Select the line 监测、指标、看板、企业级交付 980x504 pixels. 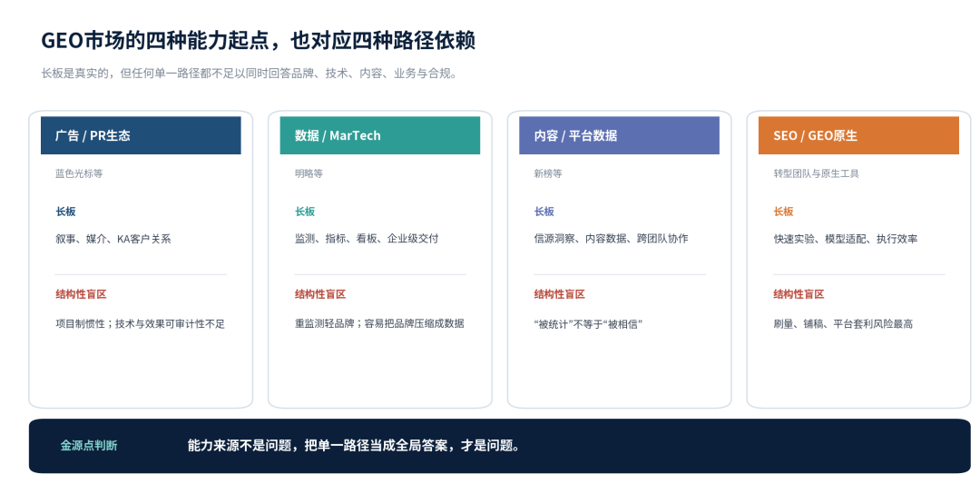367,238
